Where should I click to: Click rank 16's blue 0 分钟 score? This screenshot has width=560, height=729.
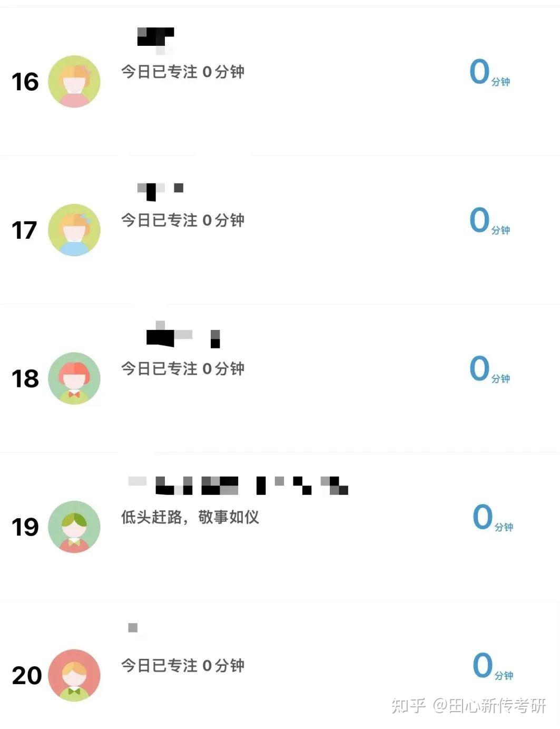(490, 73)
